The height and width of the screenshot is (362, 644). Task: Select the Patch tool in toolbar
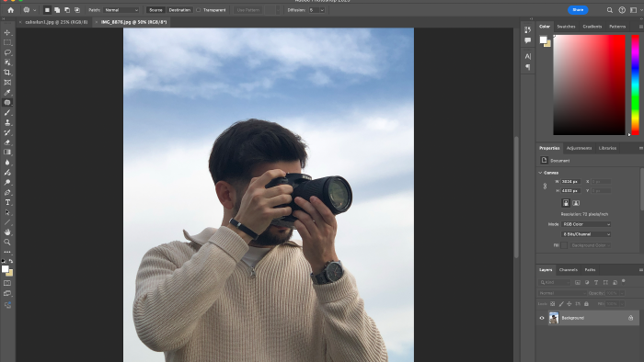tap(7, 103)
